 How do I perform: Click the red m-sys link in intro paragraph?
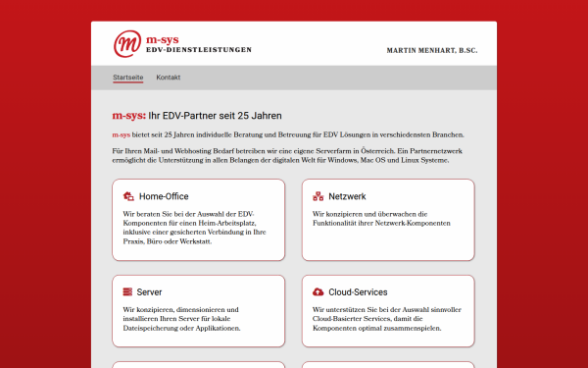pos(122,134)
